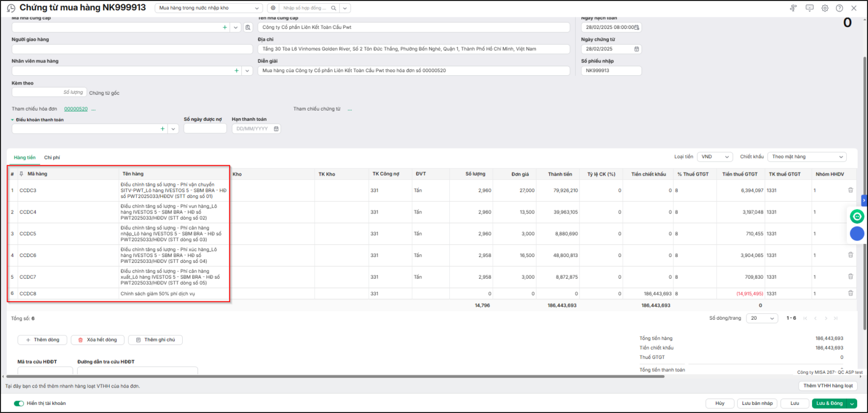Jump to the last page of rows
Image resolution: width=868 pixels, height=413 pixels.
(x=836, y=318)
